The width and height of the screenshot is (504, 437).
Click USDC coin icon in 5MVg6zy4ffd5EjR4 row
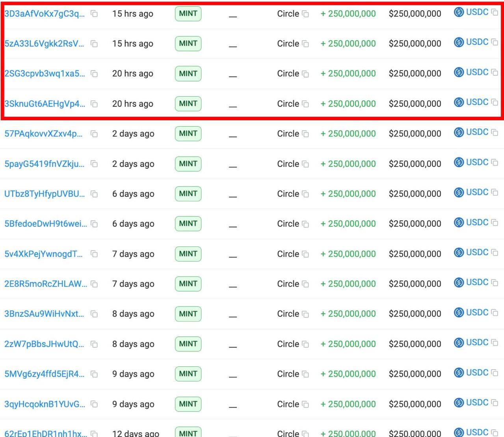(459, 373)
